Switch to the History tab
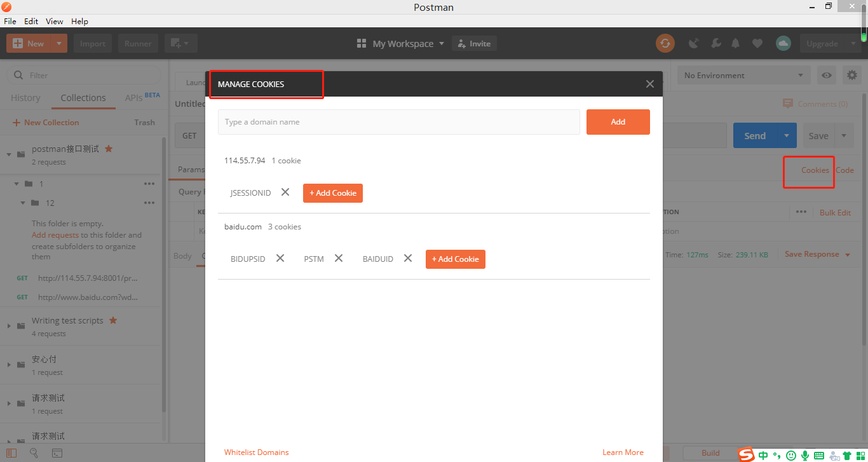This screenshot has width=868, height=462. click(x=25, y=98)
